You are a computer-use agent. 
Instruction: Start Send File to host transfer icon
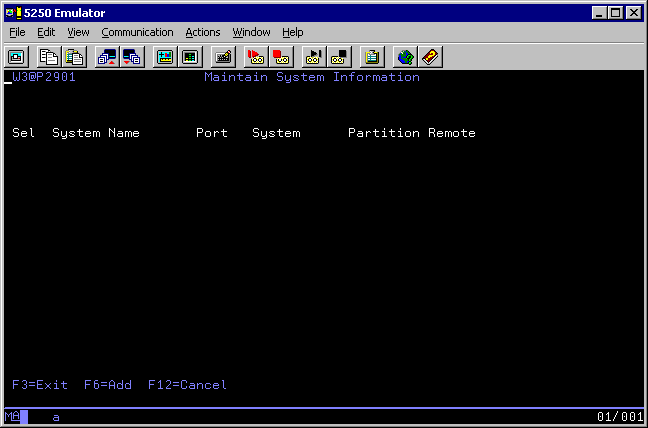coord(107,57)
